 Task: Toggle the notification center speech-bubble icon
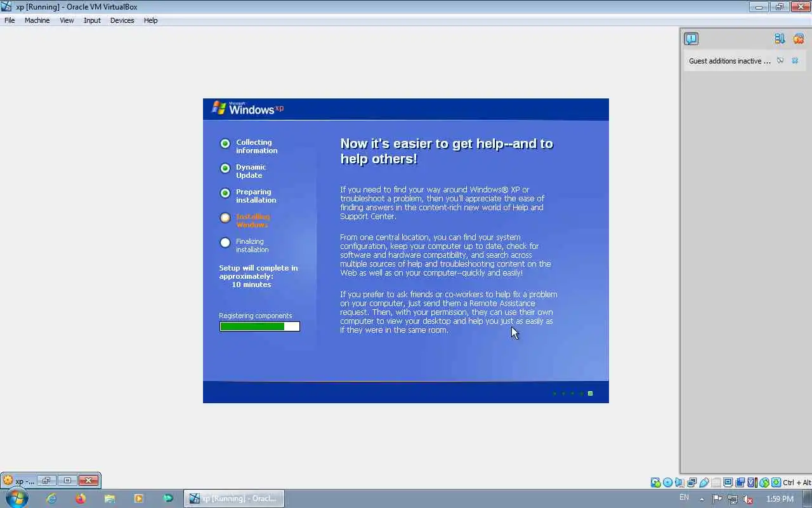click(x=691, y=39)
